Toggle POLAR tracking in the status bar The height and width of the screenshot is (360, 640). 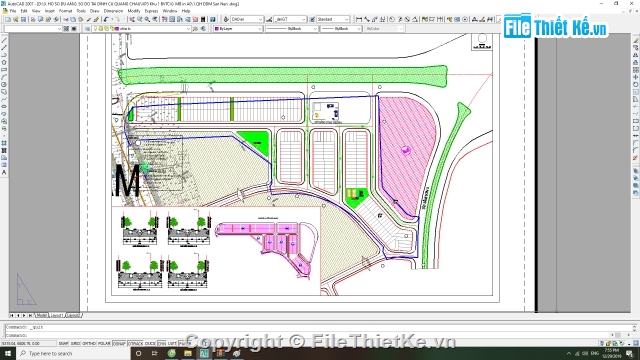[x=104, y=344]
